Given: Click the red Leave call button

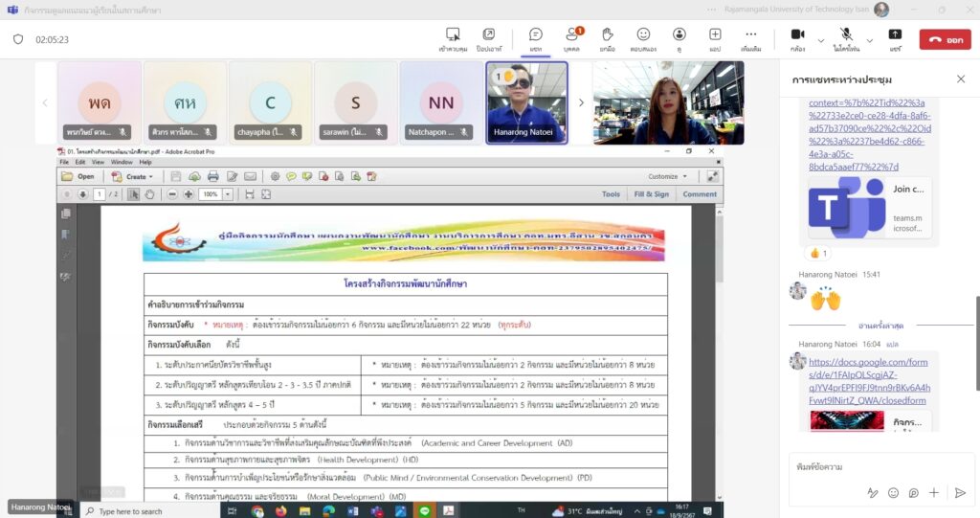Looking at the screenshot, I should (944, 39).
